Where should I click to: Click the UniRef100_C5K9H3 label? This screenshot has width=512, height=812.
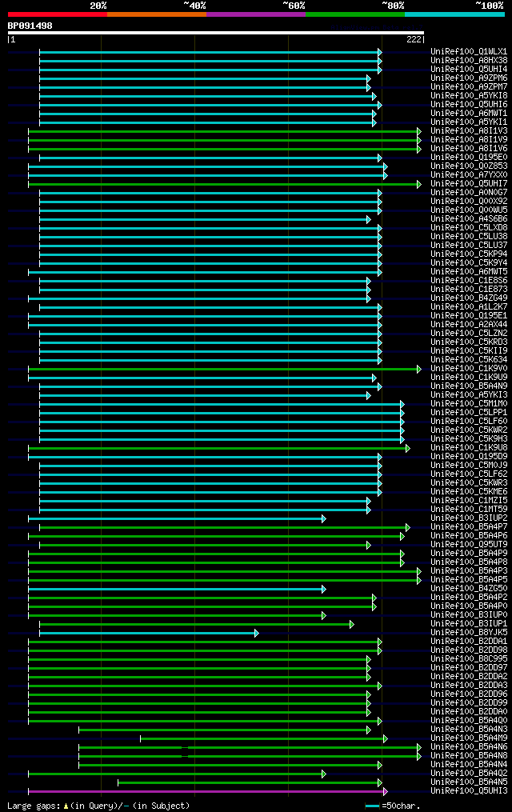click(x=469, y=439)
